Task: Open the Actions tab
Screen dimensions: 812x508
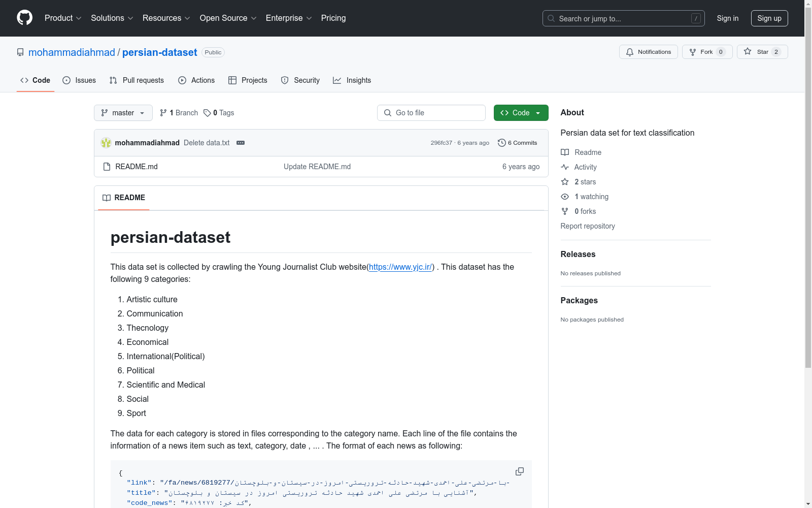Action: pyautogui.click(x=196, y=80)
